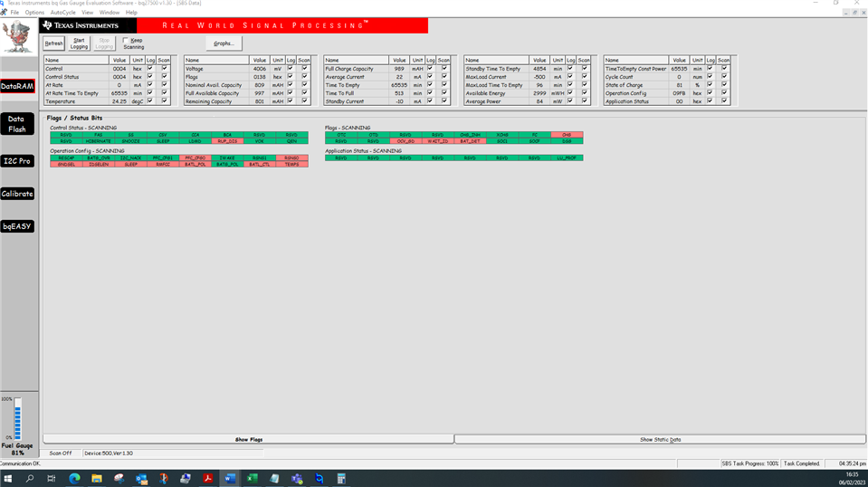The width and height of the screenshot is (868, 487).
Task: Open the Help menu
Action: (131, 12)
